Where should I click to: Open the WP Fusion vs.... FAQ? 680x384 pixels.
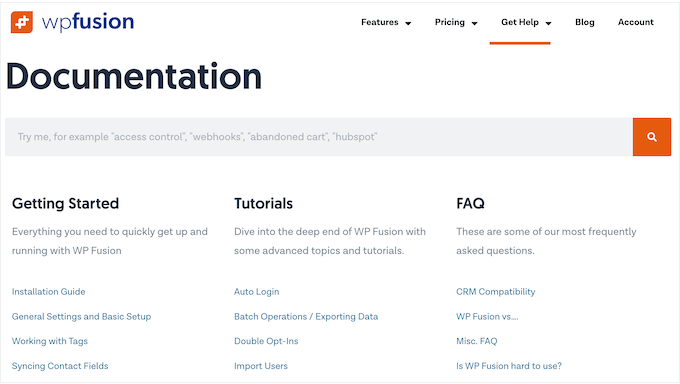pos(487,316)
